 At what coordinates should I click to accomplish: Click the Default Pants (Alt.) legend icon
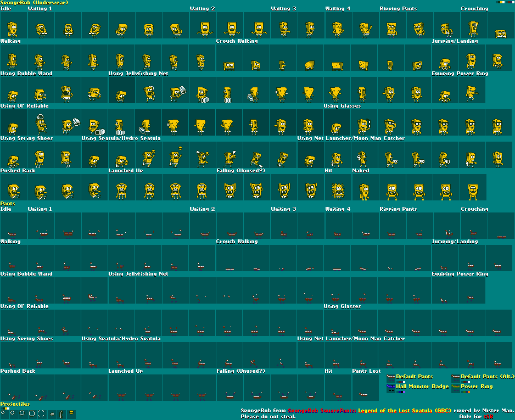(456, 378)
